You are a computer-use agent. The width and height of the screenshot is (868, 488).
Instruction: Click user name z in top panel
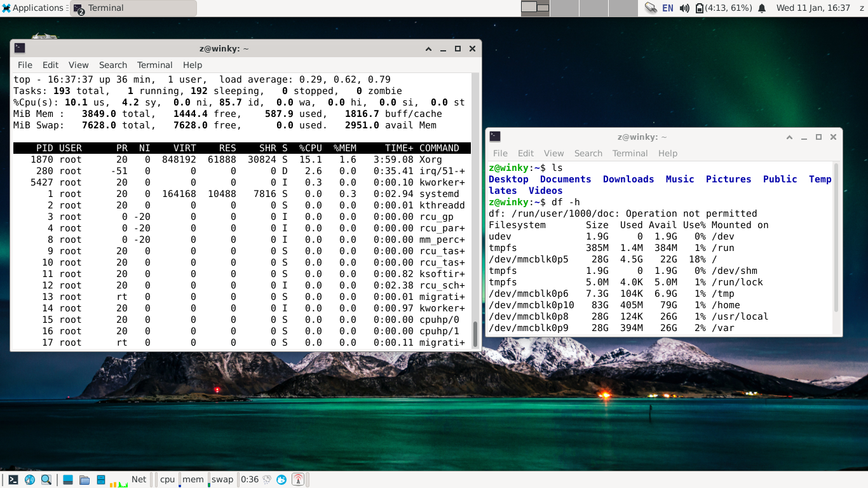pyautogui.click(x=862, y=8)
